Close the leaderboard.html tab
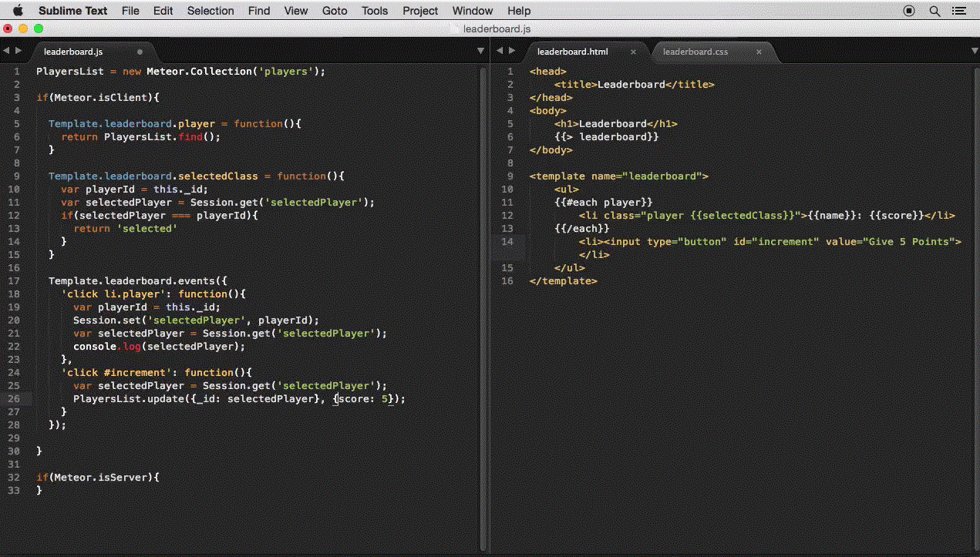Image resolution: width=980 pixels, height=557 pixels. (634, 52)
